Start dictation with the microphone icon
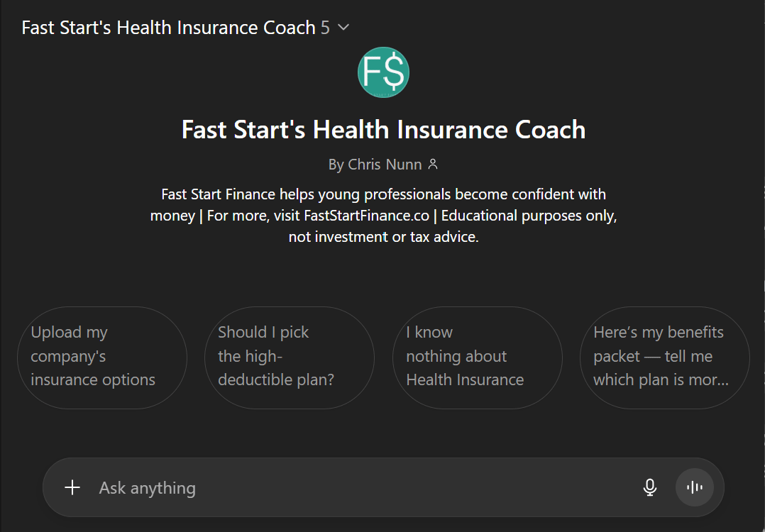 (649, 487)
